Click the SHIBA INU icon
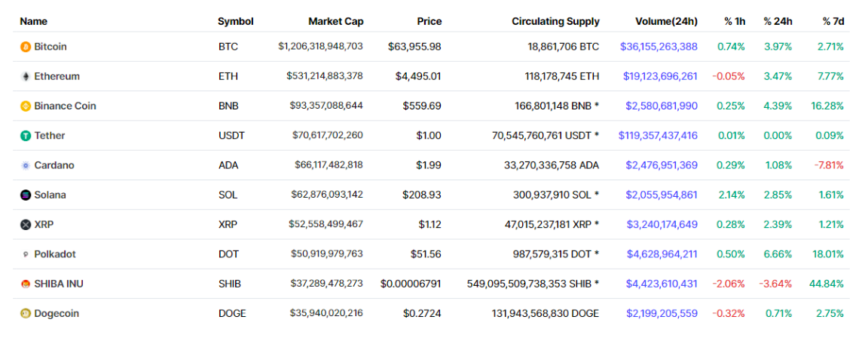This screenshot has height=341, width=868. (26, 284)
